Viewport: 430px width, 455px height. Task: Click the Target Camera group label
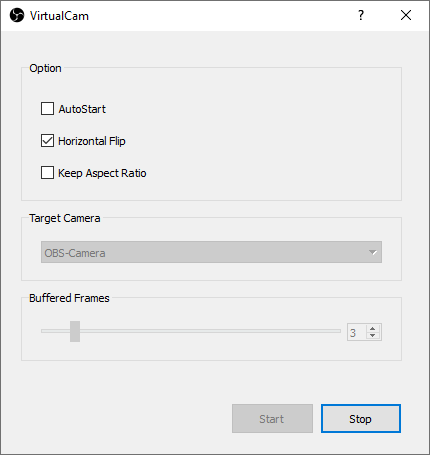(x=65, y=218)
